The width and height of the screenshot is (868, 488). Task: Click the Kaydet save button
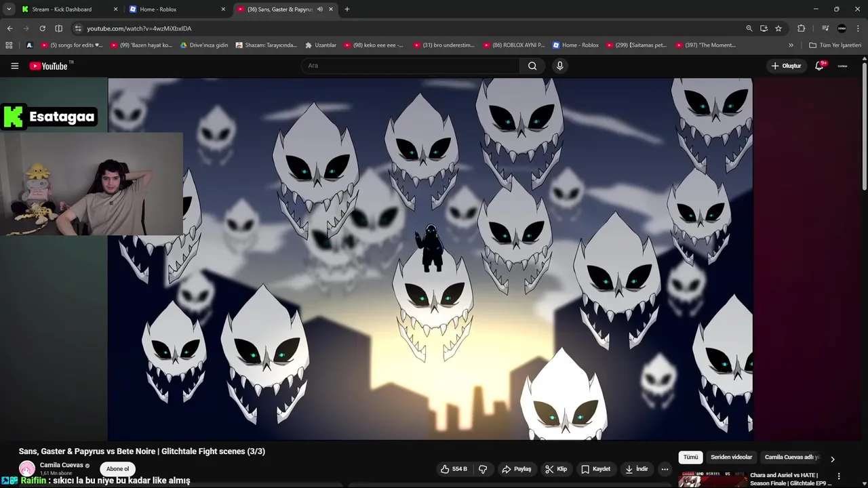[596, 469]
